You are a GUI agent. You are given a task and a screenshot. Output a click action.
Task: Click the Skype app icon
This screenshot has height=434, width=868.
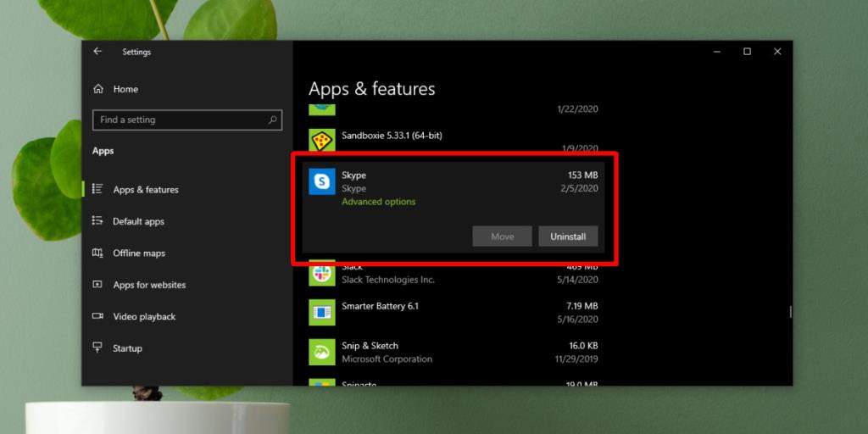point(321,181)
